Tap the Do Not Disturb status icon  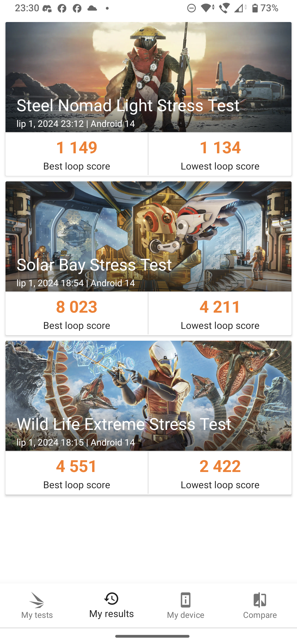click(x=191, y=8)
